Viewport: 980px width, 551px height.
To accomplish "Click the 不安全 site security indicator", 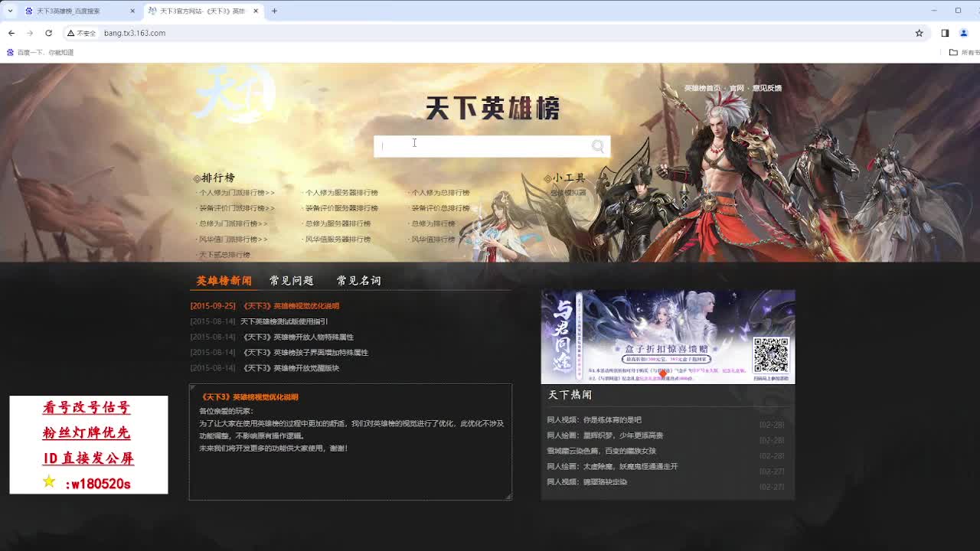I will [x=81, y=33].
